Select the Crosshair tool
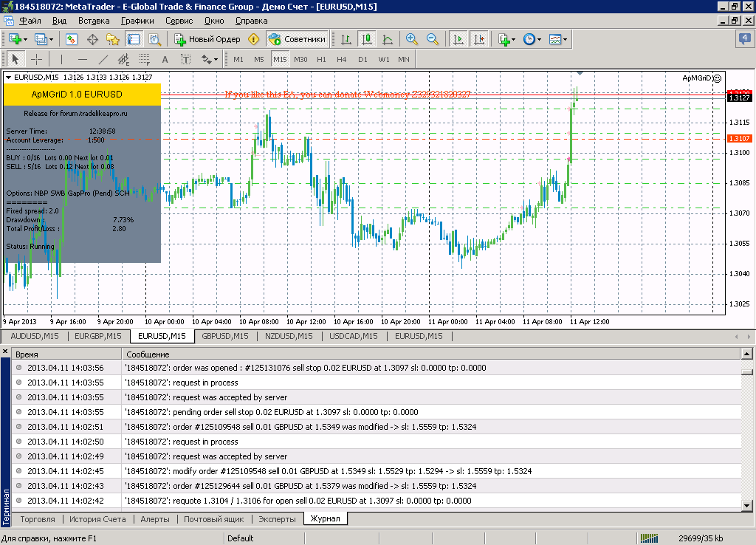Image resolution: width=756 pixels, height=545 pixels. pos(36,59)
